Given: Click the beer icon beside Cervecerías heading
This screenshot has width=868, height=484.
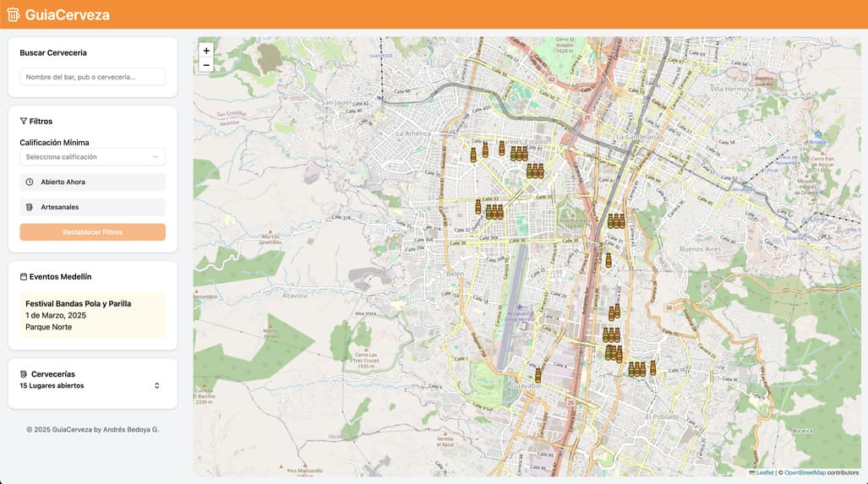Looking at the screenshot, I should click(x=24, y=374).
